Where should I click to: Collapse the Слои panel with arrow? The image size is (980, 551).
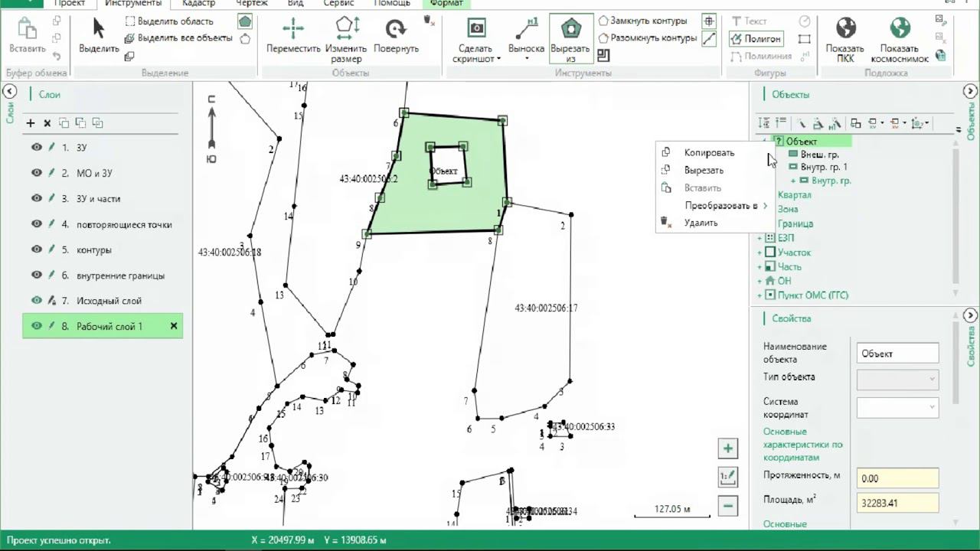point(9,91)
